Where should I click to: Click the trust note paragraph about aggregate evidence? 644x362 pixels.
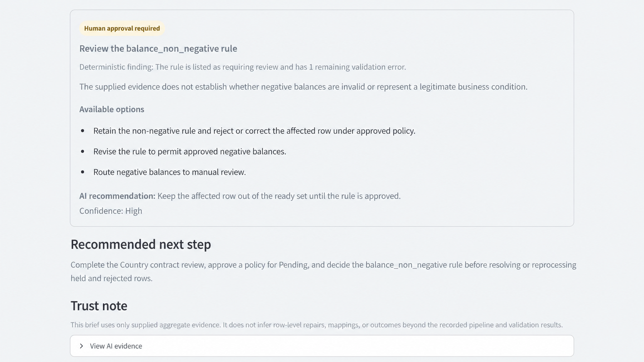[x=317, y=325]
